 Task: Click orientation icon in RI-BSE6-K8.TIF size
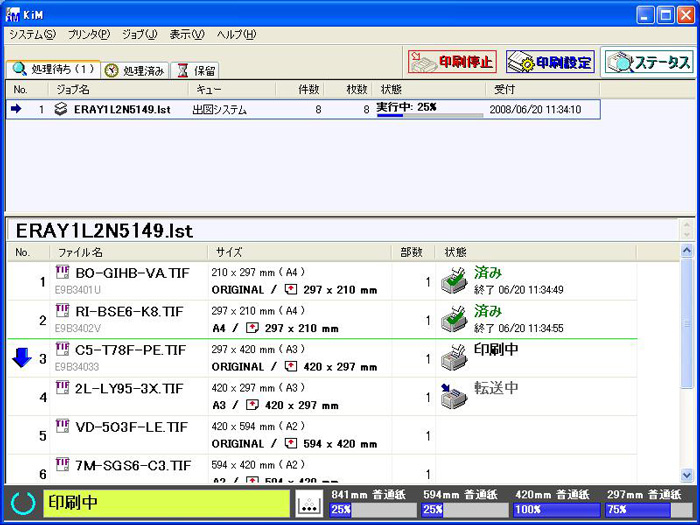tap(252, 328)
